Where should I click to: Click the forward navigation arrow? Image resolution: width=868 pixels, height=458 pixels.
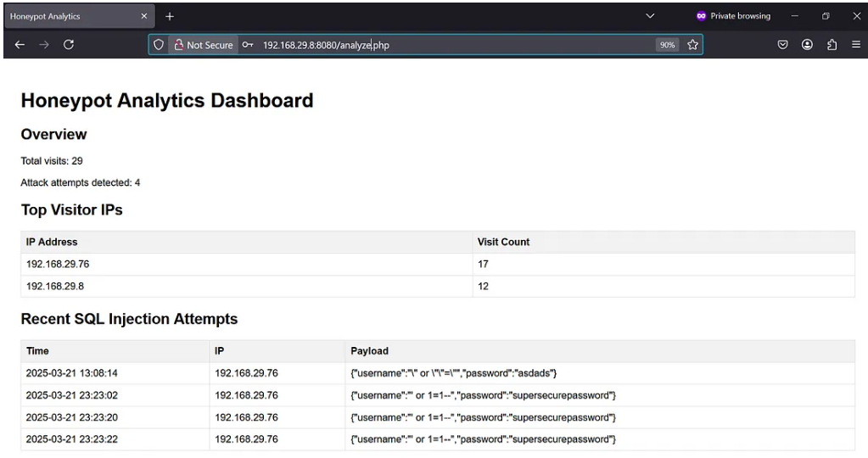[x=44, y=45]
